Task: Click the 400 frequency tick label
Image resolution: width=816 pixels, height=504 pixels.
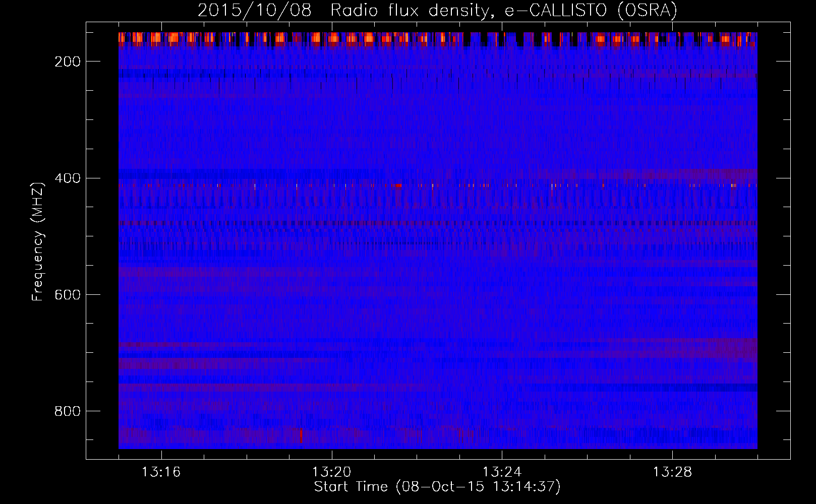Action: coord(68,178)
